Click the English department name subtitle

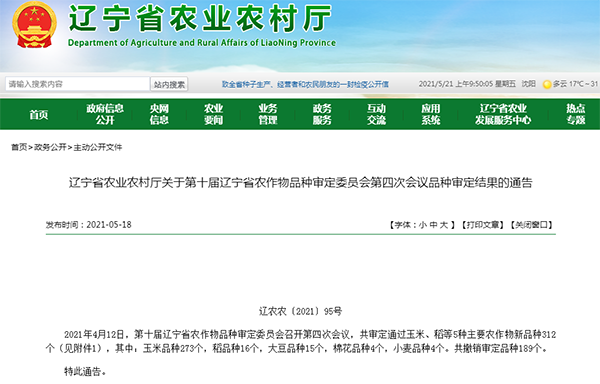[202, 43]
